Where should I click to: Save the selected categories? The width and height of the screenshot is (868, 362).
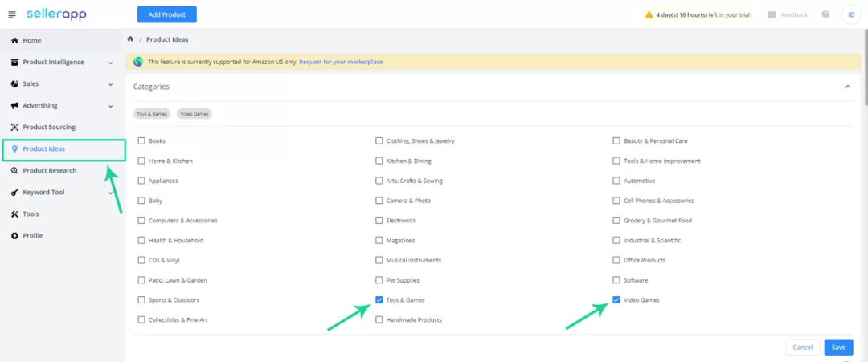point(838,348)
